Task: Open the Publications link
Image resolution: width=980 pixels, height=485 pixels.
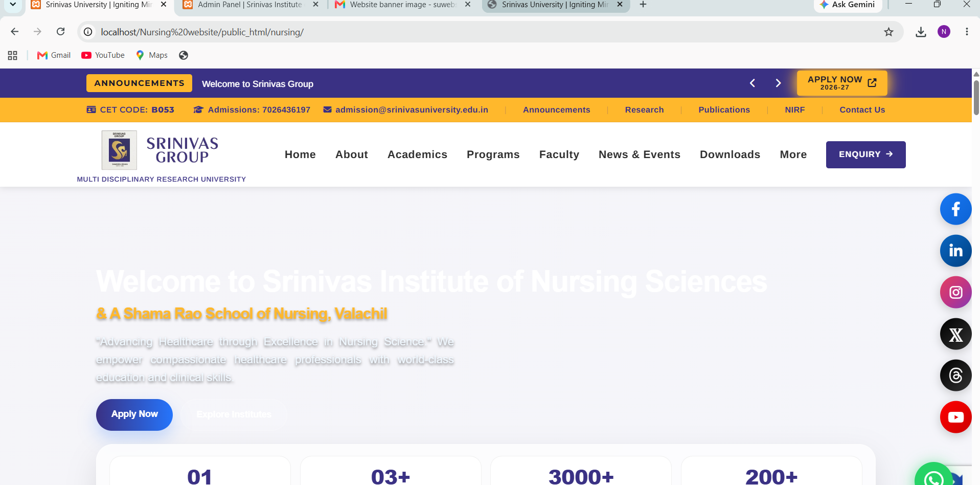Action: (x=724, y=110)
